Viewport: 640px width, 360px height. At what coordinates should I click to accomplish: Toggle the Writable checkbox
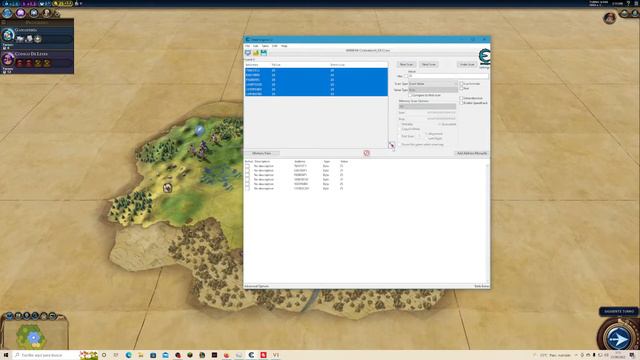(x=400, y=124)
